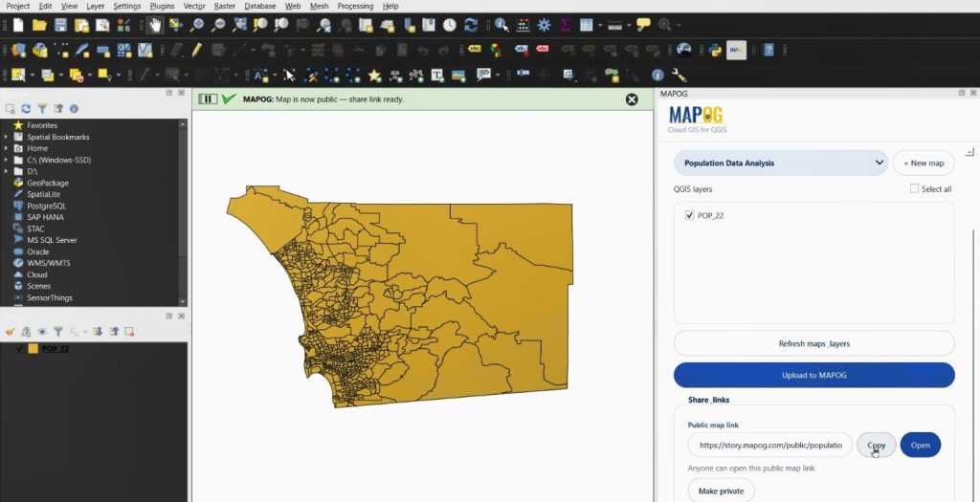The image size is (980, 502).
Task: Open the attribute table icon
Action: point(586,25)
